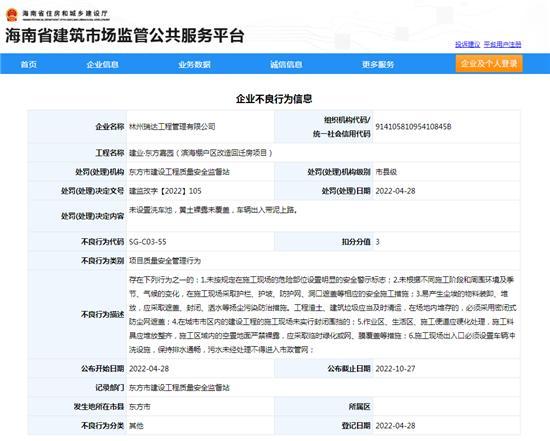Image resolution: width=550 pixels, height=441 pixels.
Task: Click the 企业不良行为信息 heading
Action: (274, 99)
